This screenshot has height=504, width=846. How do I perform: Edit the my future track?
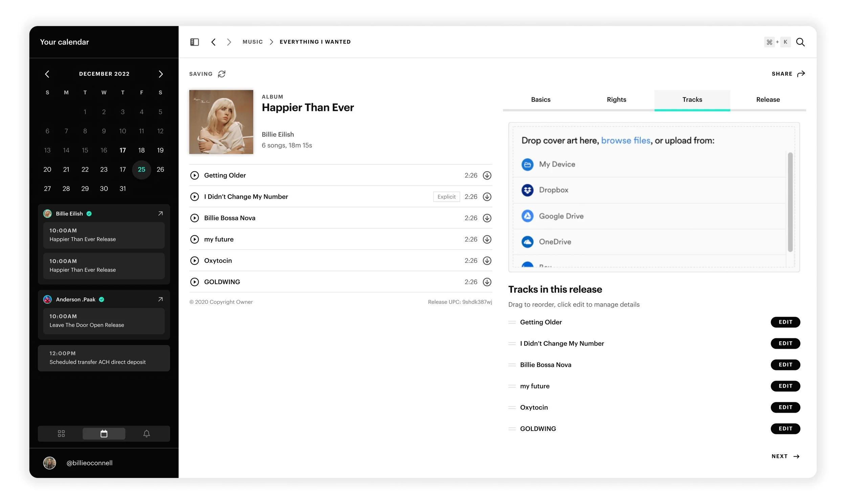785,386
